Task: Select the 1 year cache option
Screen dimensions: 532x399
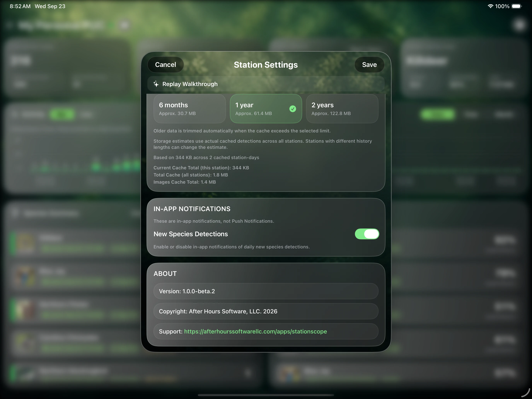Action: coord(266,109)
